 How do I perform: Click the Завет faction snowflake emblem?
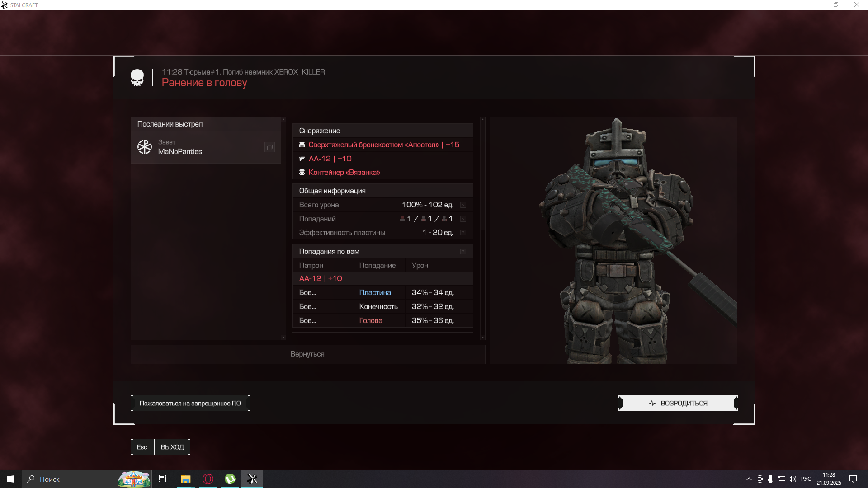point(145,147)
